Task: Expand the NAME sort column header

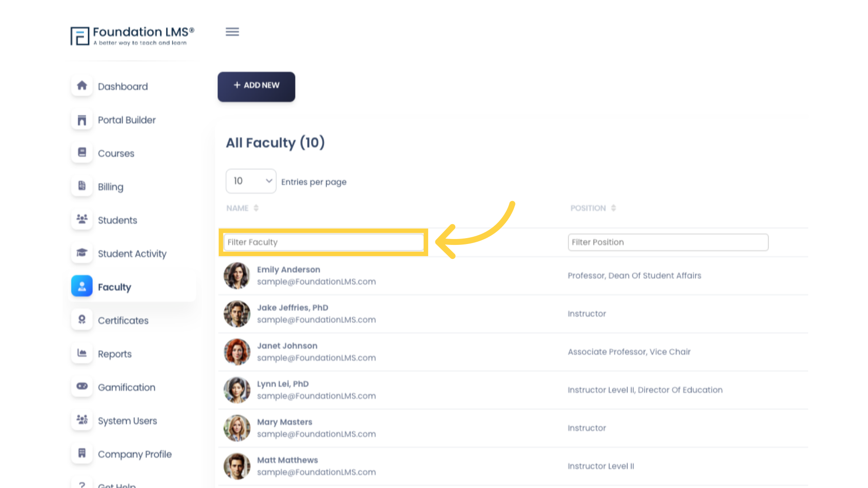Action: coord(242,208)
